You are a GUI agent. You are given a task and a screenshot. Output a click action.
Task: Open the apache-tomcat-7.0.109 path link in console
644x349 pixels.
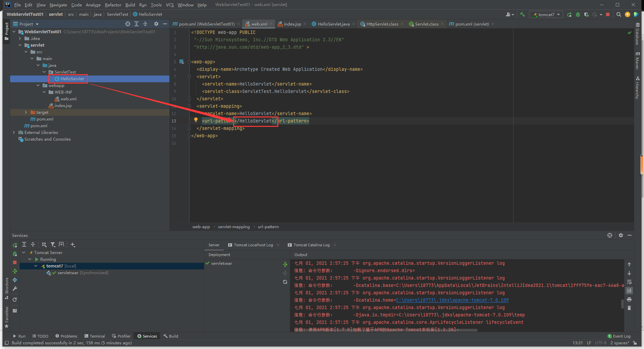tap(452, 300)
